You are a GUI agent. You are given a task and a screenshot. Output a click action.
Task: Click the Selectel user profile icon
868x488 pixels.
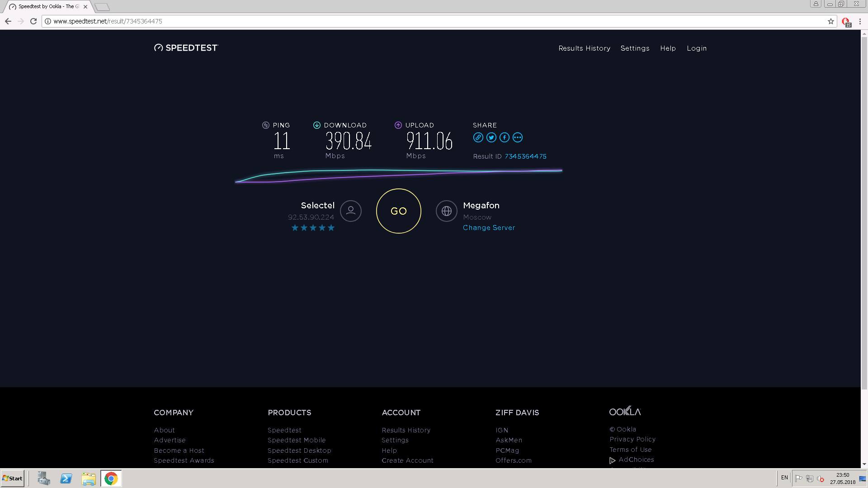(350, 211)
